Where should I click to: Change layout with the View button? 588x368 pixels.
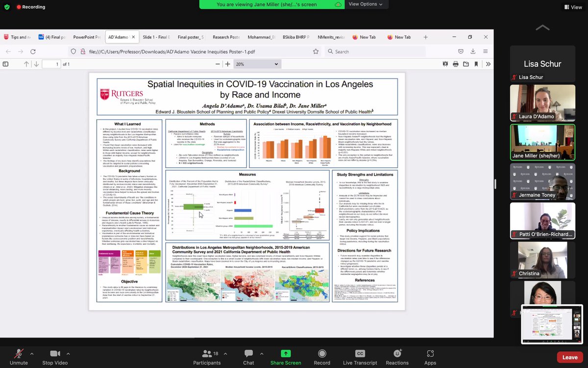(573, 7)
